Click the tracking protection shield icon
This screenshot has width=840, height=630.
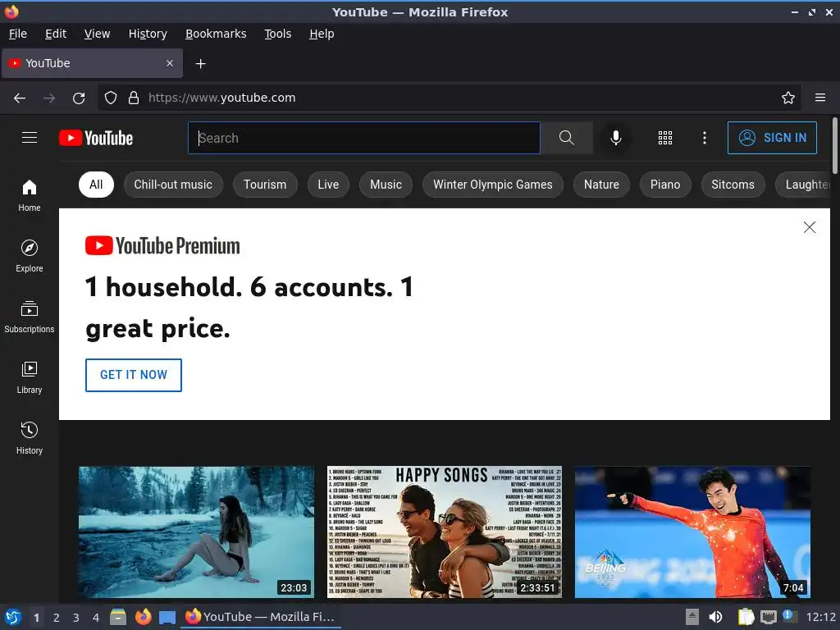pyautogui.click(x=111, y=98)
